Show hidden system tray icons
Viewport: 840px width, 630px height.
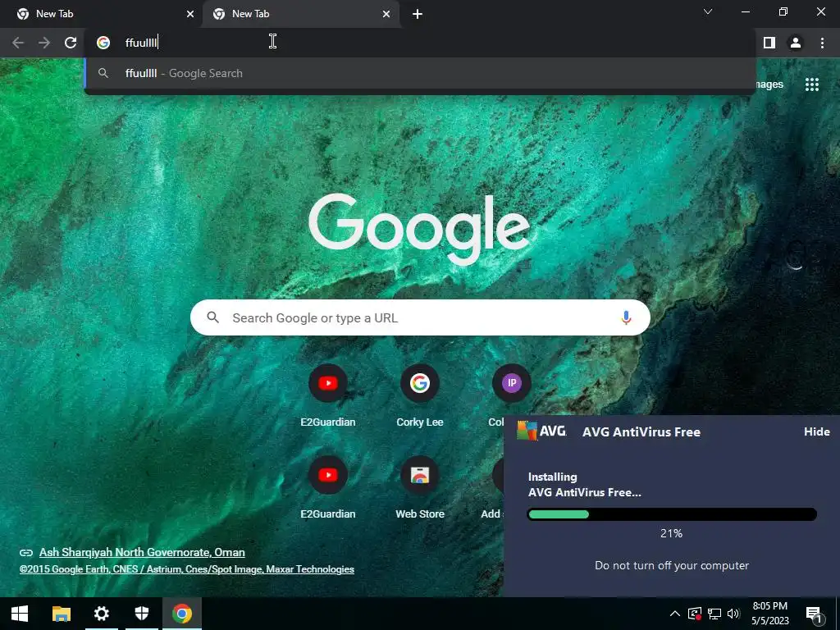point(675,614)
